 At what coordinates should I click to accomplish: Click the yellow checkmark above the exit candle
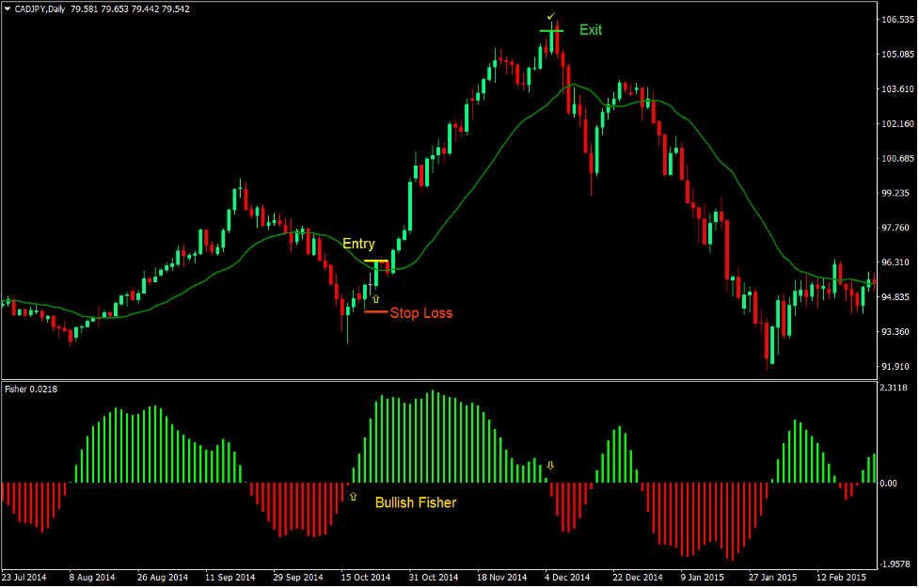(551, 17)
